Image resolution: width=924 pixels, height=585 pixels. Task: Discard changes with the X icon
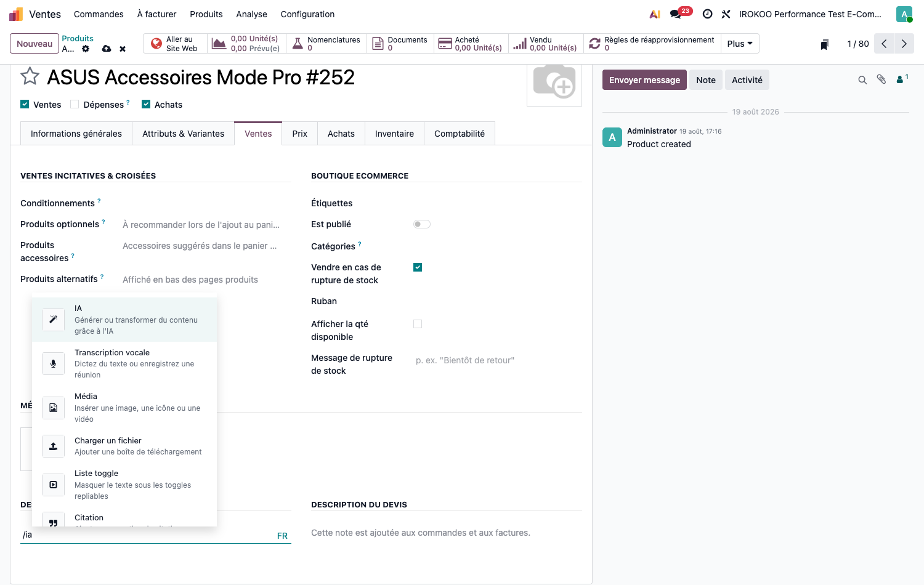coord(123,49)
